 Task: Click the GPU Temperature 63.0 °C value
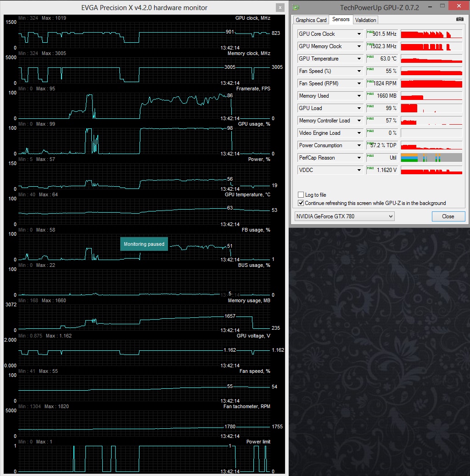point(382,59)
